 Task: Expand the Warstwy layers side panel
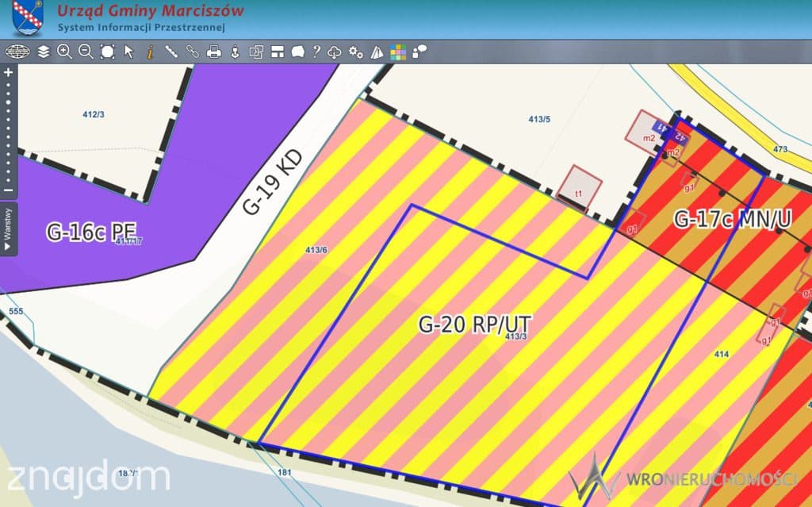[x=8, y=229]
